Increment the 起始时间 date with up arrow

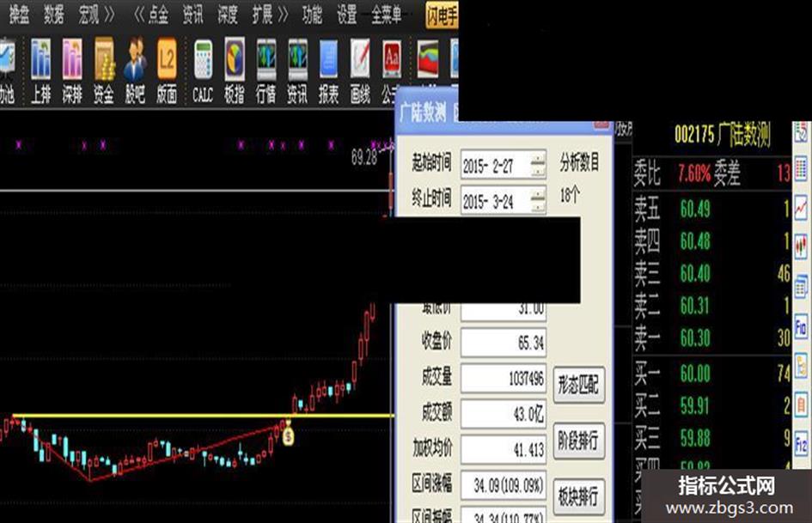[x=539, y=159]
